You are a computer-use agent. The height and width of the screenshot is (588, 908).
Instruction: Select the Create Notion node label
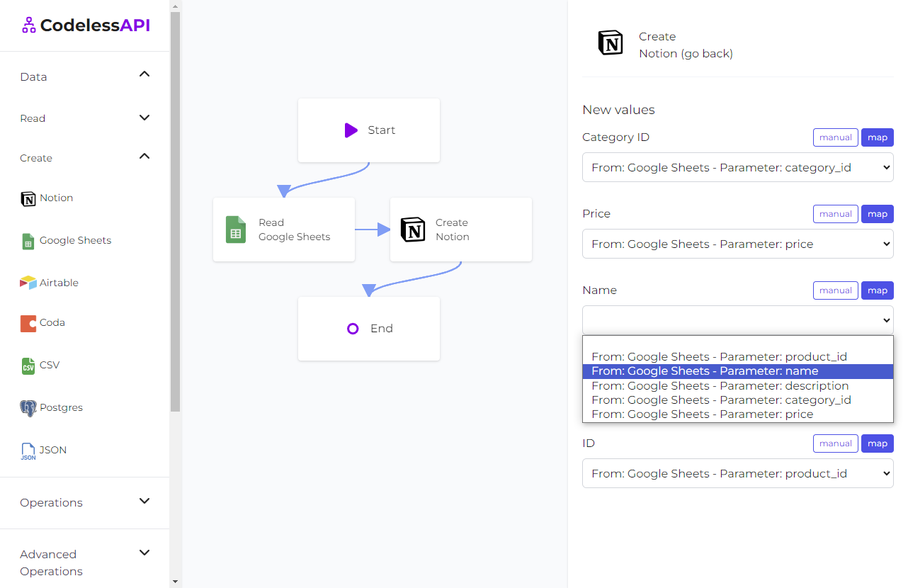coord(452,230)
